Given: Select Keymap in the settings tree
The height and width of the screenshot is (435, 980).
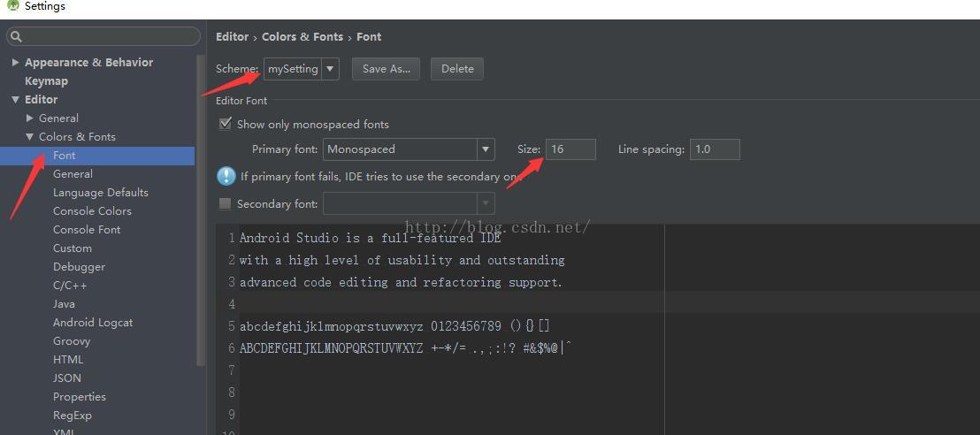Looking at the screenshot, I should pyautogui.click(x=46, y=80).
